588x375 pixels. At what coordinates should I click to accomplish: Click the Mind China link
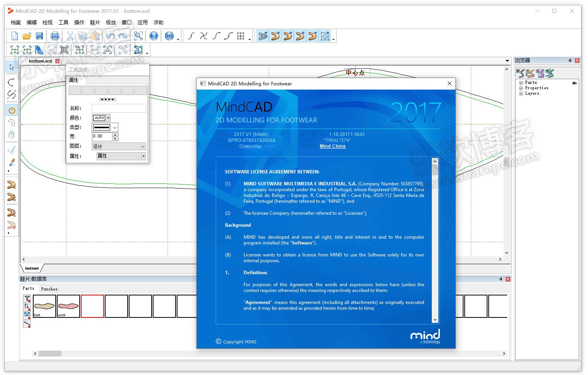[332, 146]
